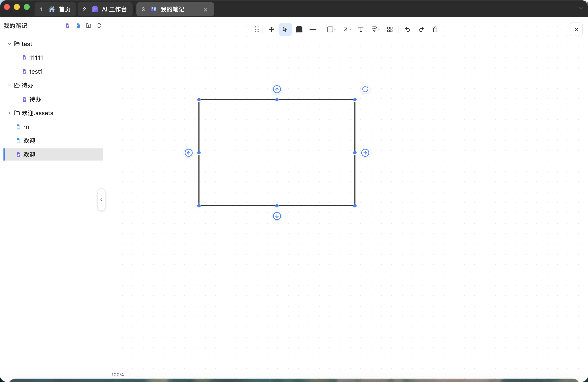Image resolution: width=588 pixels, height=382 pixels.
Task: Click the trash delete icon
Action: pos(435,29)
